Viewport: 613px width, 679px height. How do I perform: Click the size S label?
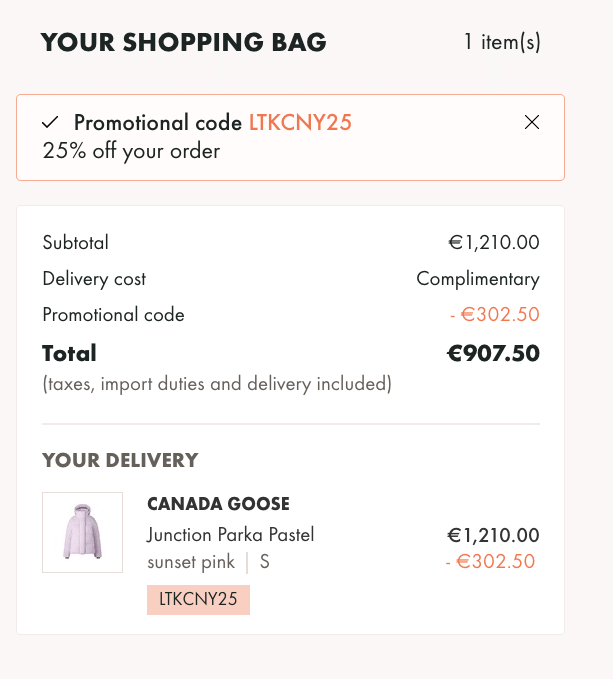click(265, 562)
